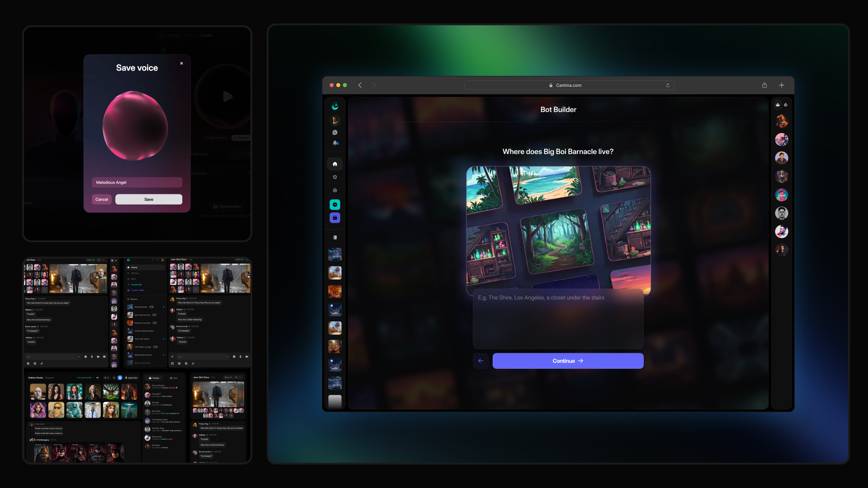Image resolution: width=868 pixels, height=488 pixels.
Task: Select the grayscale mustached man avatar
Action: (x=782, y=213)
